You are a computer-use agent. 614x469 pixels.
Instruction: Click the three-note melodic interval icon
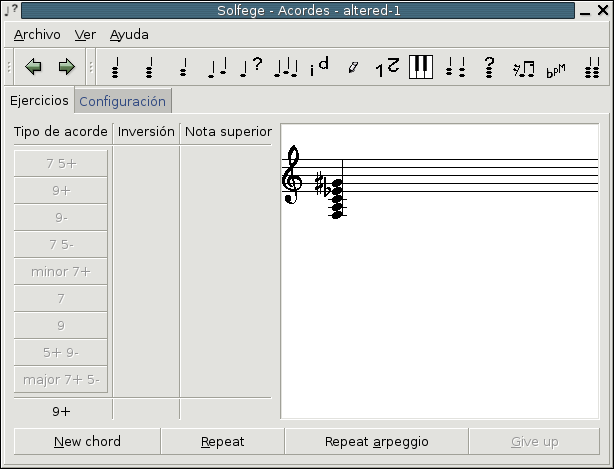coord(286,68)
